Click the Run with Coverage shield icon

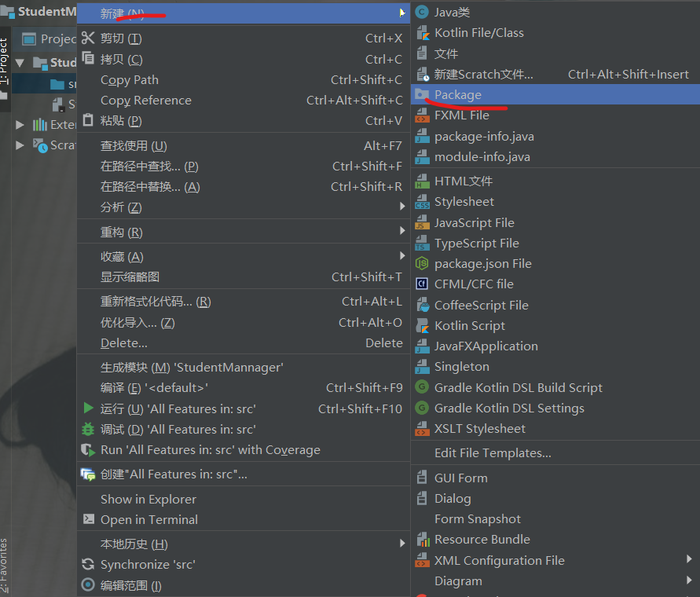[x=89, y=449]
